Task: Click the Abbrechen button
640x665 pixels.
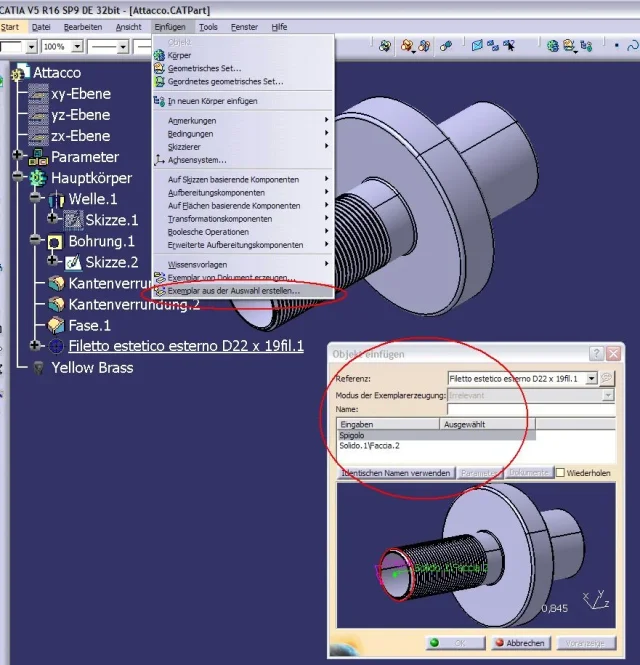Action: tap(521, 643)
